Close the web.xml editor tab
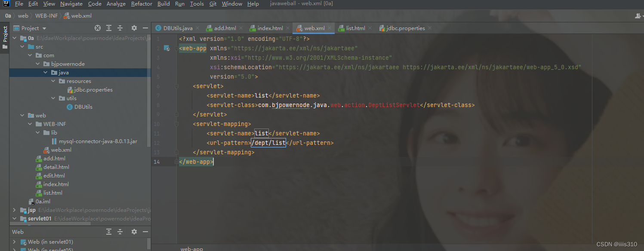The height and width of the screenshot is (251, 644). click(330, 28)
